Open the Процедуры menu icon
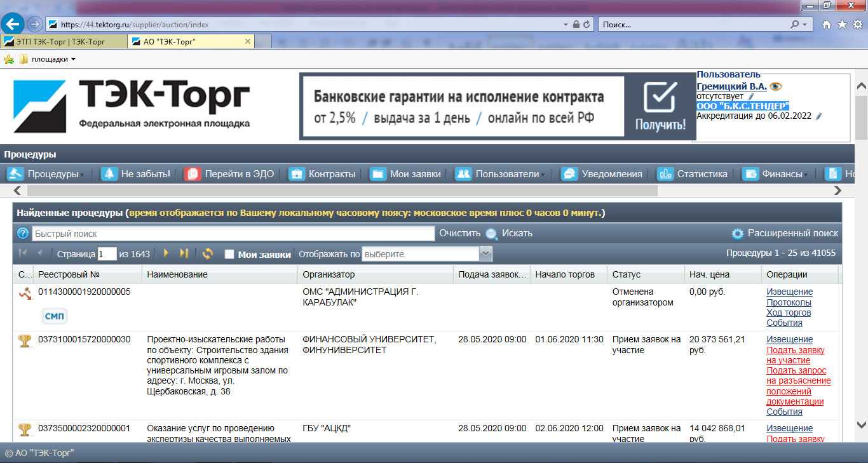This screenshot has height=463, width=868. pyautogui.click(x=15, y=173)
